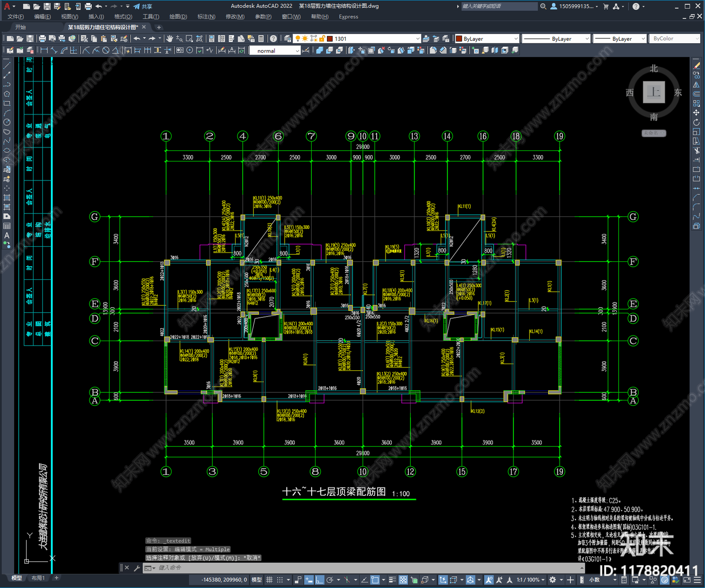Switch to the 开始 tab
The image size is (705, 588).
21,27
